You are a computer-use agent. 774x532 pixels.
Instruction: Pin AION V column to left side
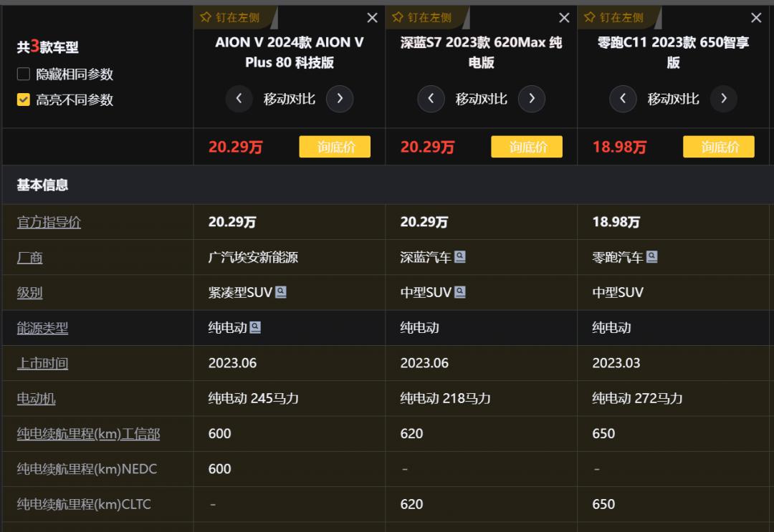(x=230, y=17)
